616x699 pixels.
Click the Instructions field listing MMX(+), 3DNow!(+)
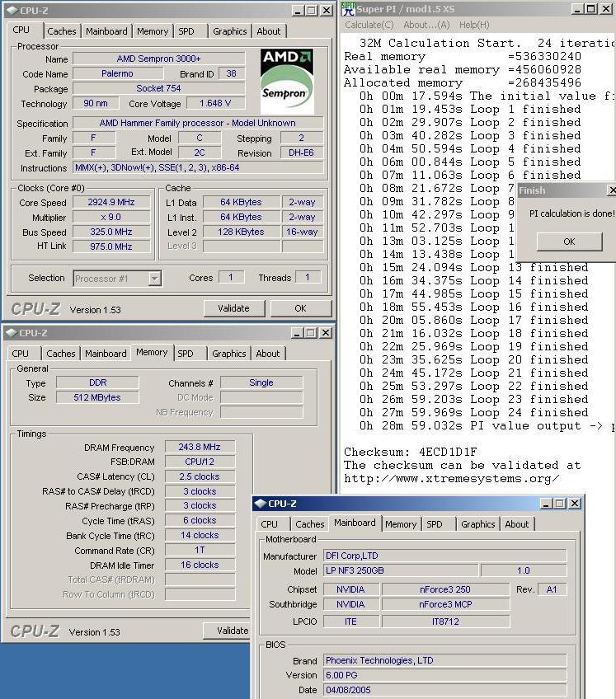pos(198,167)
